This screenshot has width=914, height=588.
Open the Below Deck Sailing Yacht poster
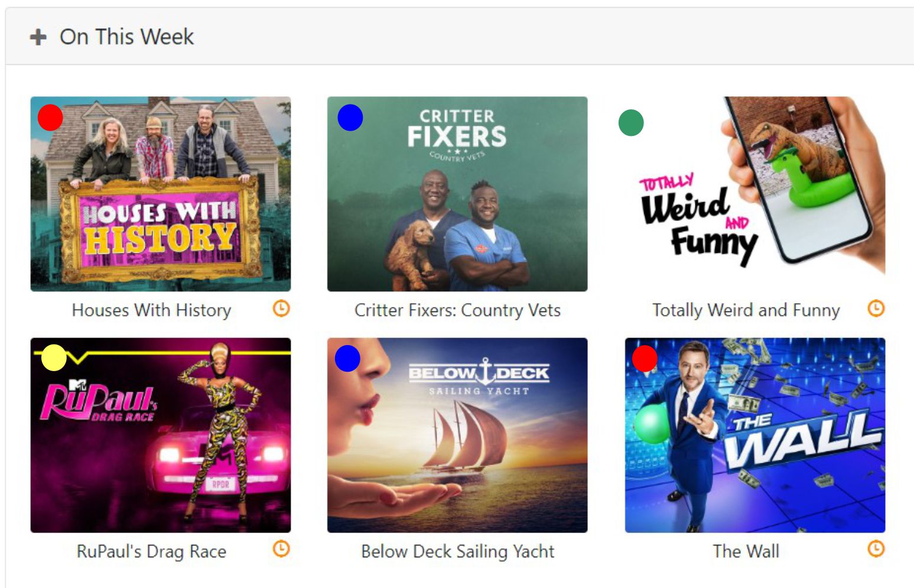457,435
